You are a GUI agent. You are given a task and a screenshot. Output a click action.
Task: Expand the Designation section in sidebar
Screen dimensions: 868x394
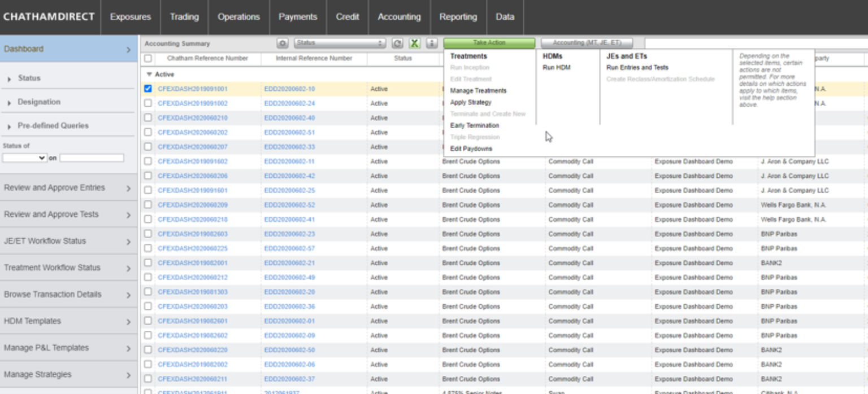(x=38, y=102)
